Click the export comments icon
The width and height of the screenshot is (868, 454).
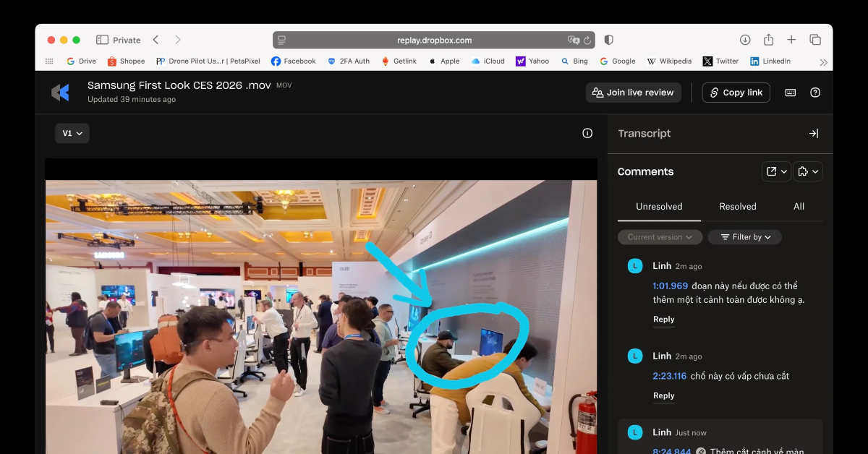pyautogui.click(x=775, y=171)
